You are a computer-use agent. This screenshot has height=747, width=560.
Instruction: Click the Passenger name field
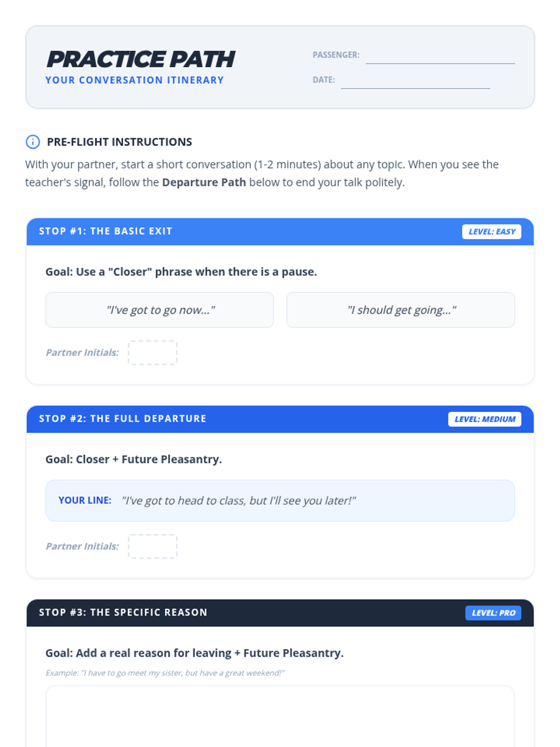tap(440, 57)
